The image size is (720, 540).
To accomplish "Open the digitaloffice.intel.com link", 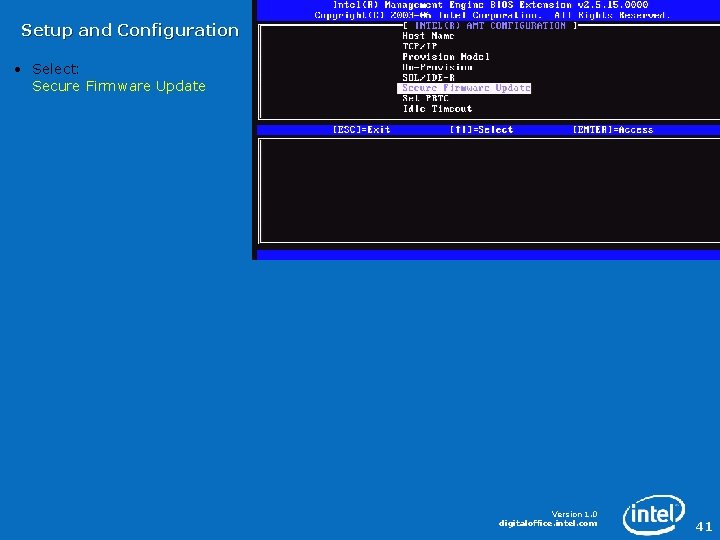I will click(548, 523).
